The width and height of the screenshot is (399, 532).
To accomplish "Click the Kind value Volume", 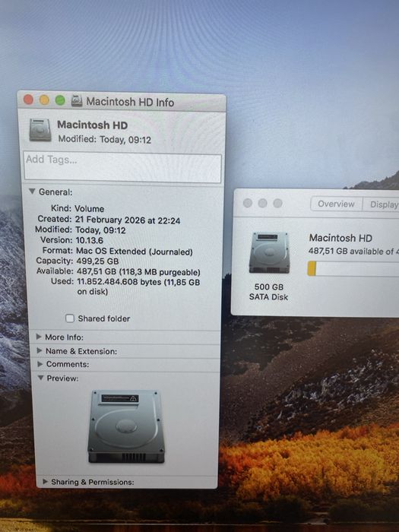I will pyautogui.click(x=89, y=208).
